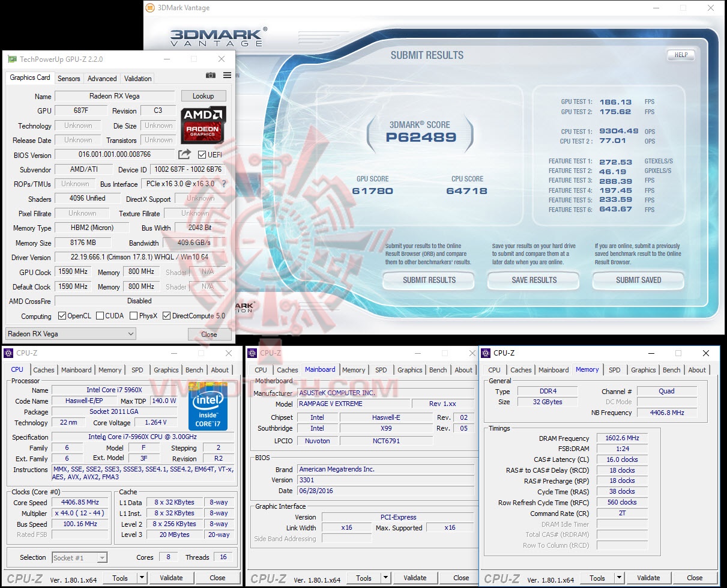Click the Intel Core i7 logo badge

tap(208, 407)
